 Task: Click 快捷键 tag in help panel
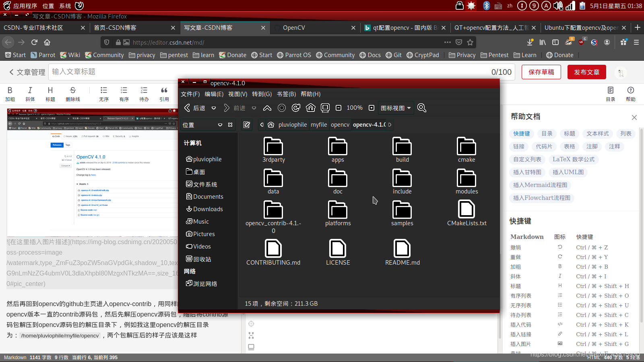tap(522, 134)
